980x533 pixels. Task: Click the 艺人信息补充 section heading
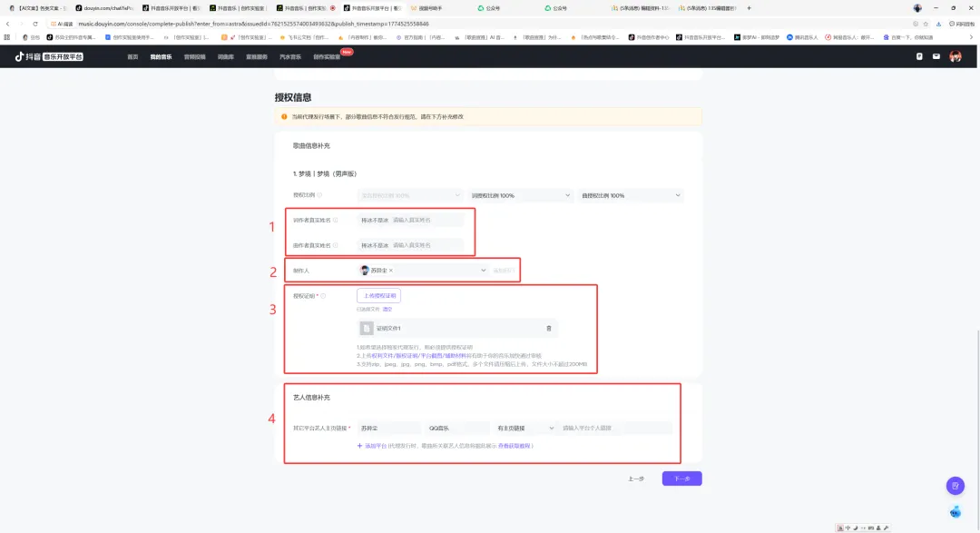click(311, 397)
